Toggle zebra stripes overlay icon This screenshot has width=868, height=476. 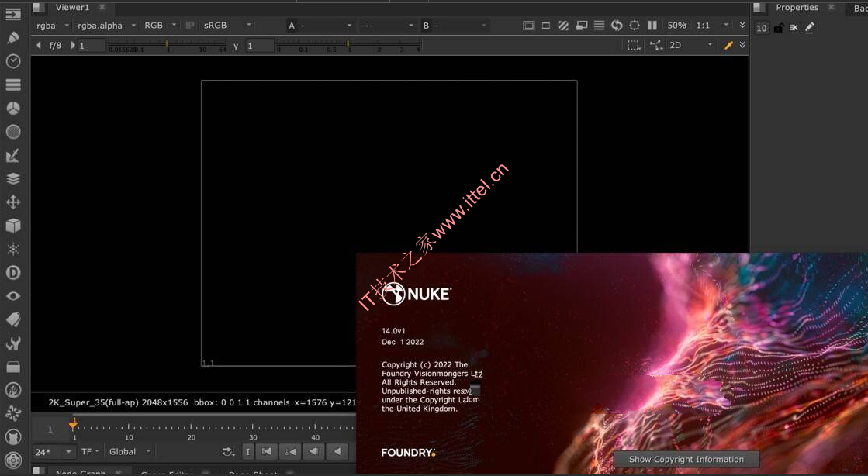click(x=563, y=26)
